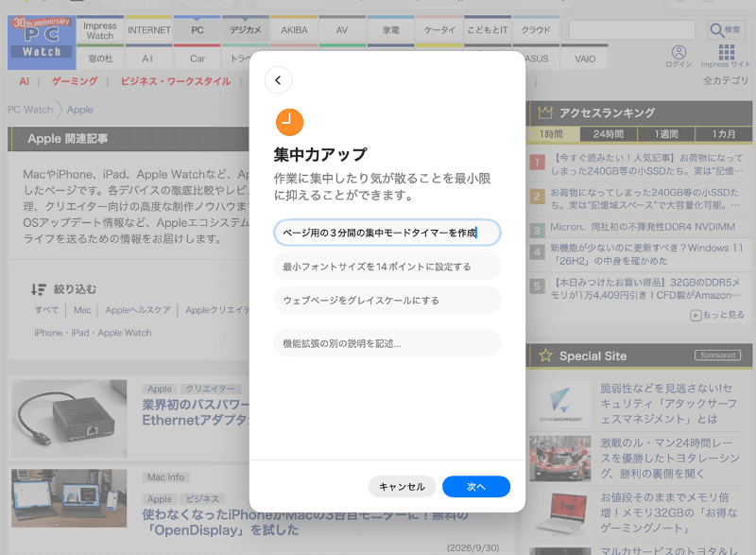The image size is (756, 555).
Task: Open the AV nav tab
Action: (342, 30)
